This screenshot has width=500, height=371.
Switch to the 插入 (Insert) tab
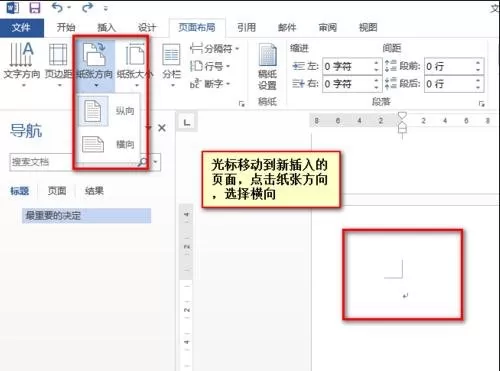point(106,27)
